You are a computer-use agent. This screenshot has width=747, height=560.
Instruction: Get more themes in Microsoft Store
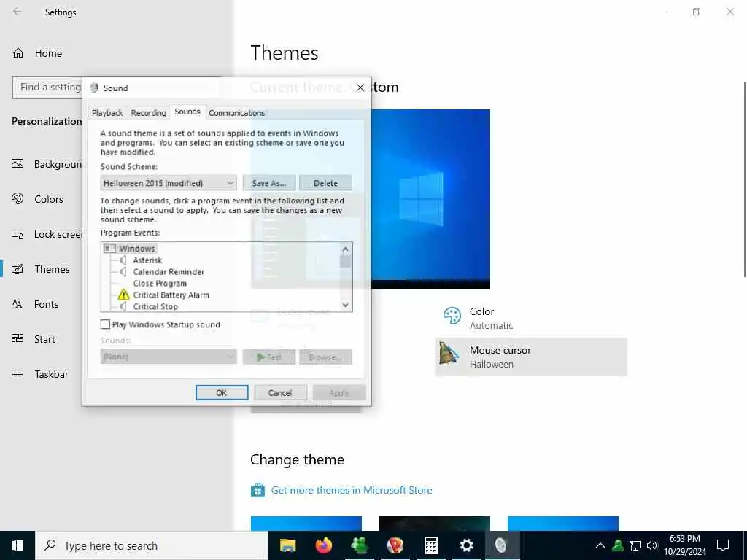click(x=352, y=490)
